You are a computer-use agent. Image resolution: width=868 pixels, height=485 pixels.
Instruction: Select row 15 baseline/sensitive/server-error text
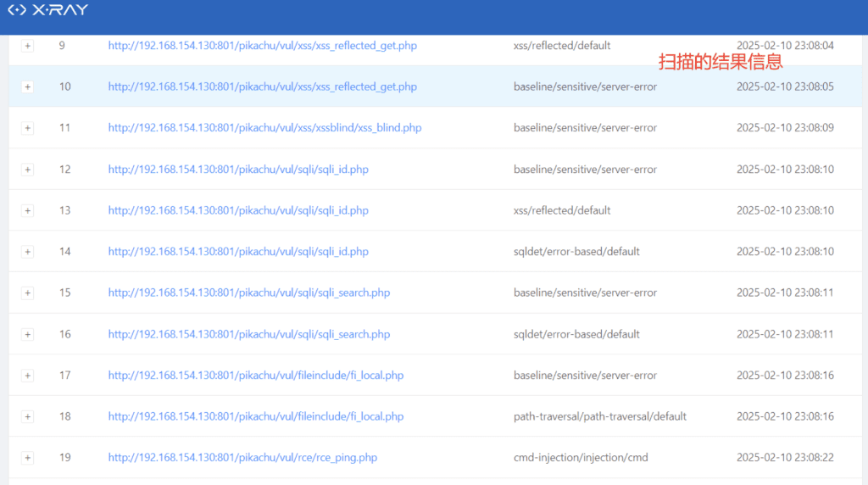(x=585, y=293)
